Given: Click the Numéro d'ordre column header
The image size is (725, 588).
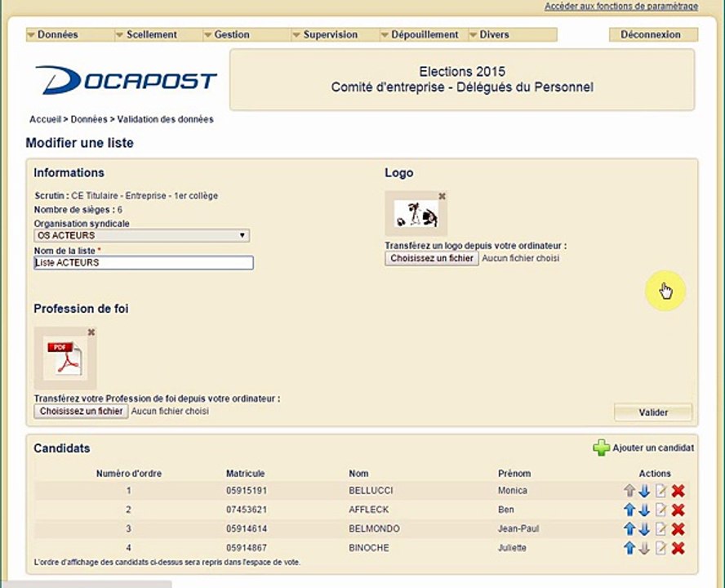Looking at the screenshot, I should [x=129, y=474].
